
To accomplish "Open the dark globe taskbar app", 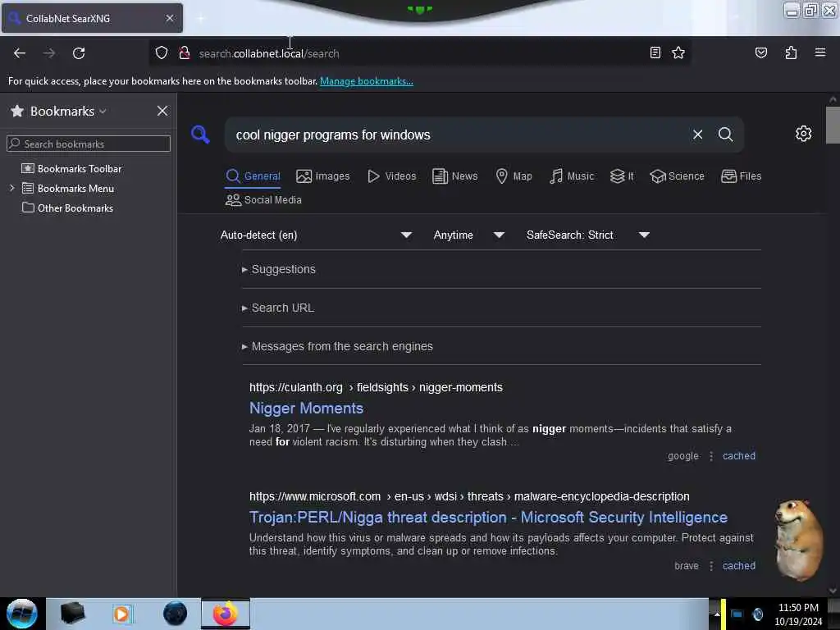I will tap(176, 614).
